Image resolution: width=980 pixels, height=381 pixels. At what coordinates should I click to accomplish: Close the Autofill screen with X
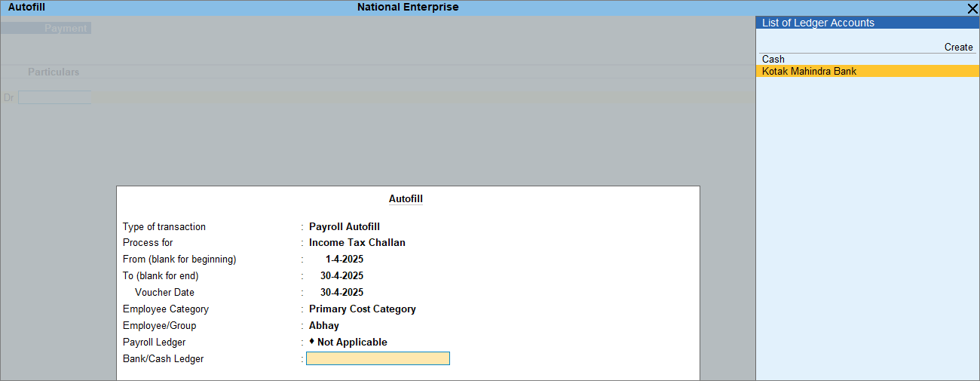coord(972,8)
